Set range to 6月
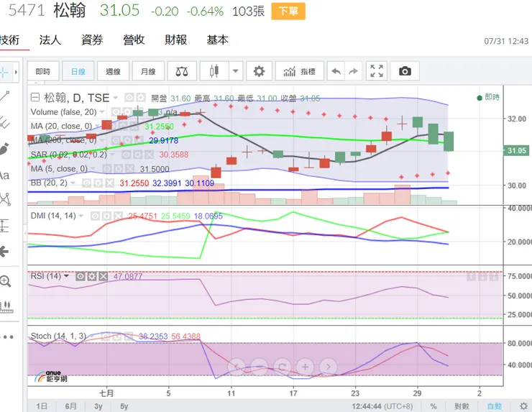The image size is (532, 412). tap(70, 406)
